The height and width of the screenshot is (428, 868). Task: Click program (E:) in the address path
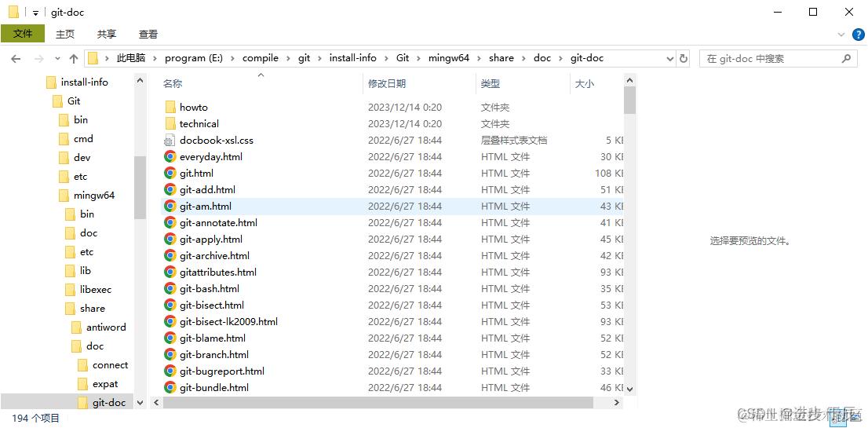194,58
